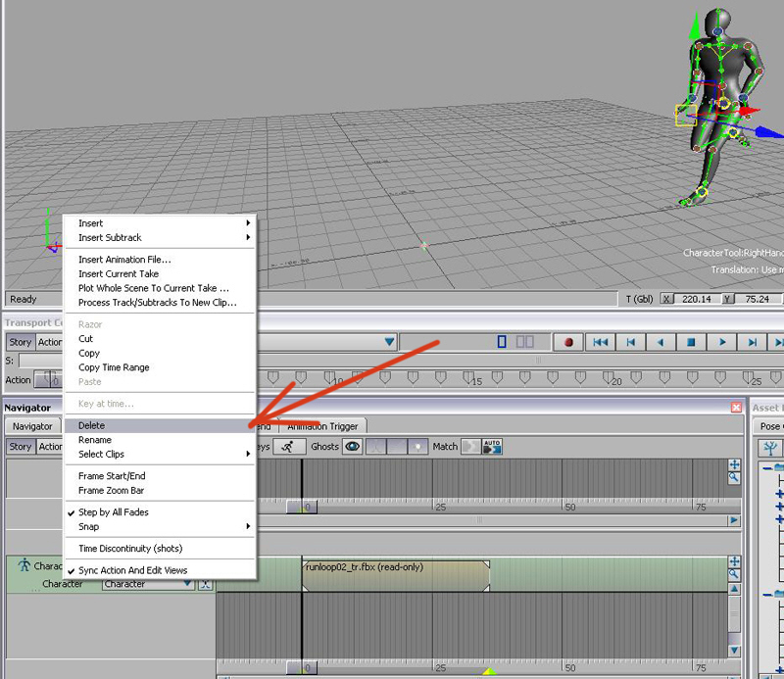
Task: Jump to the start of the take
Action: click(600, 342)
